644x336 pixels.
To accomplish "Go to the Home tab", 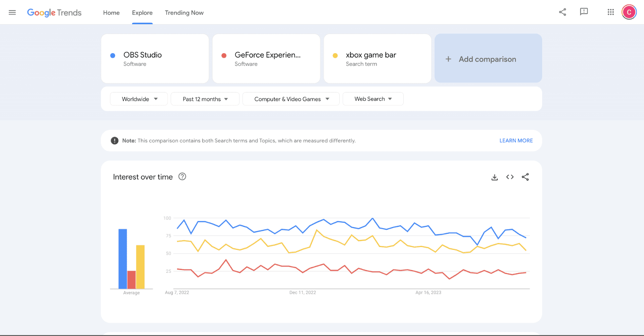I will (111, 12).
